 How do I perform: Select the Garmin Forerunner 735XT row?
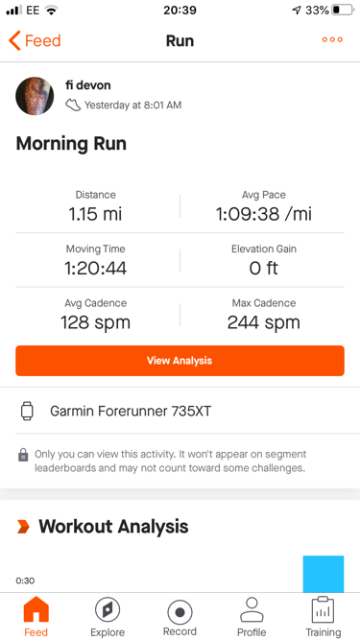point(180,411)
